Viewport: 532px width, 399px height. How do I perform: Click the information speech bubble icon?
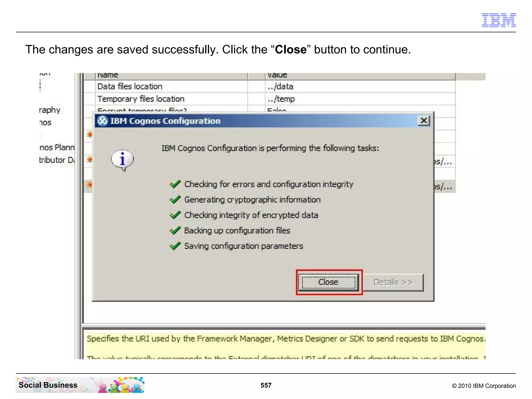pyautogui.click(x=122, y=160)
